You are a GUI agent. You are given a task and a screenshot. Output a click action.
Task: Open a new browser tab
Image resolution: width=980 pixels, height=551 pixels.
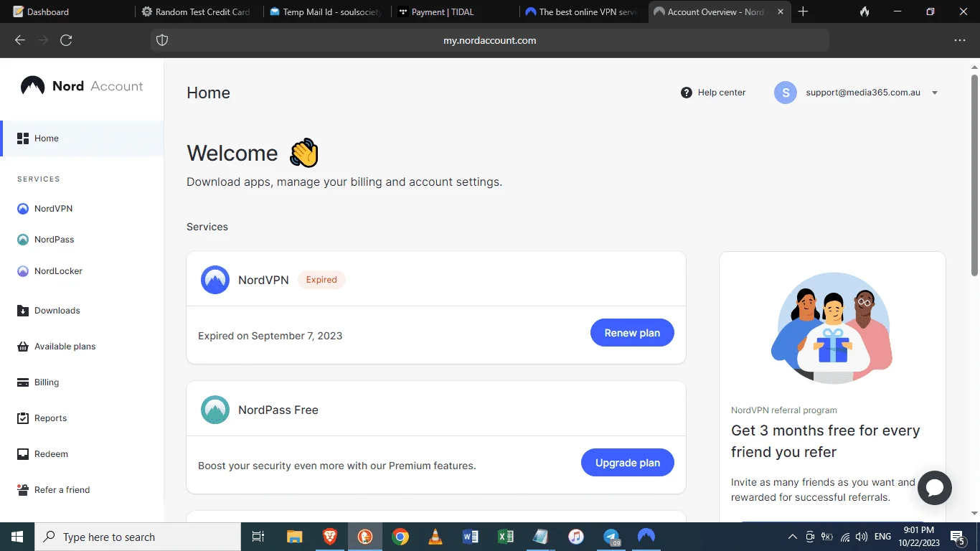803,11
